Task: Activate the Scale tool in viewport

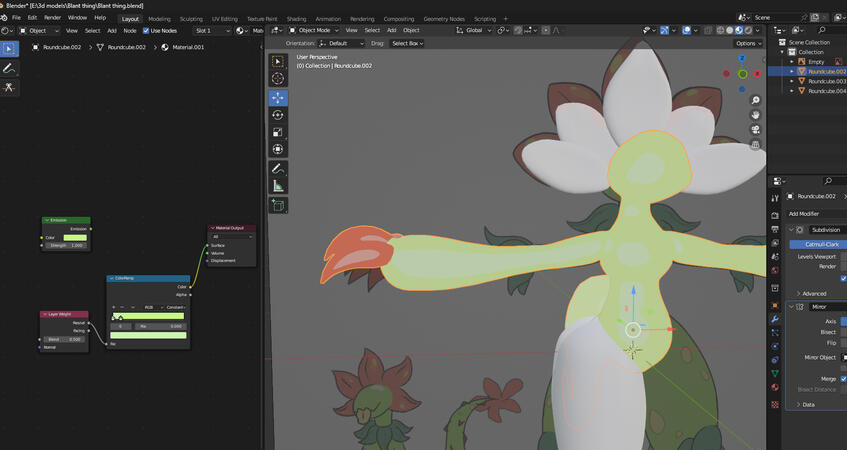Action: pyautogui.click(x=278, y=132)
